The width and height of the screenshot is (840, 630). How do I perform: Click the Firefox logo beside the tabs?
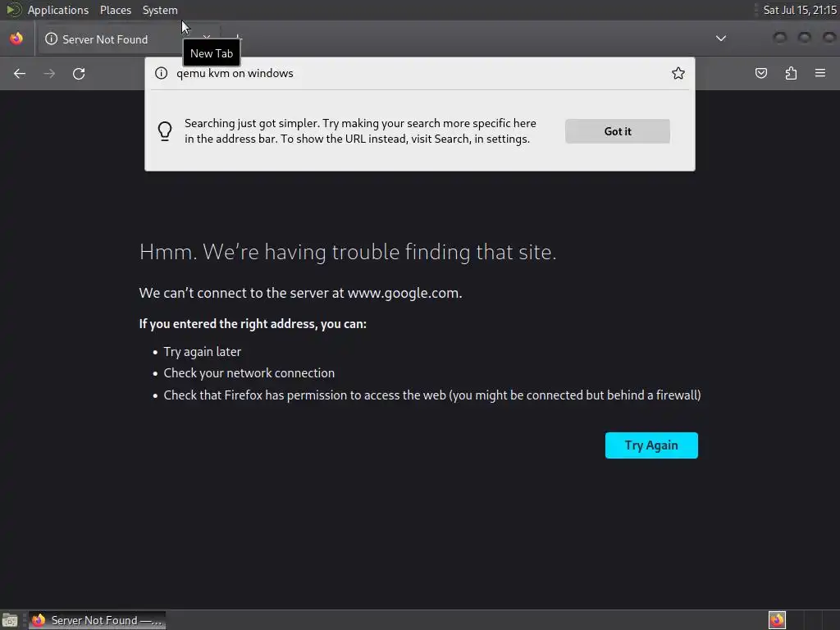tap(16, 39)
